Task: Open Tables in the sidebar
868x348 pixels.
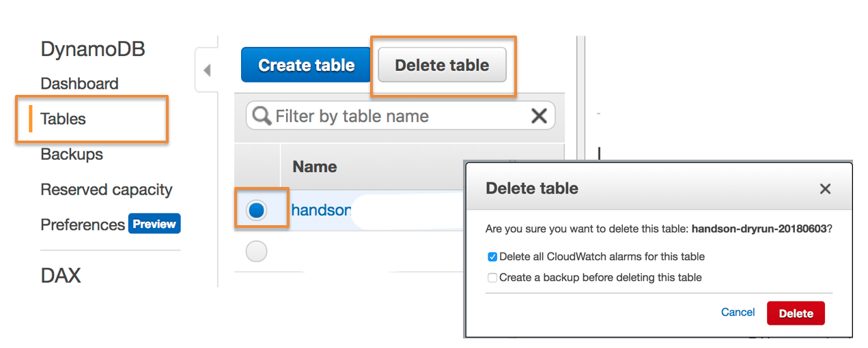Action: (63, 119)
